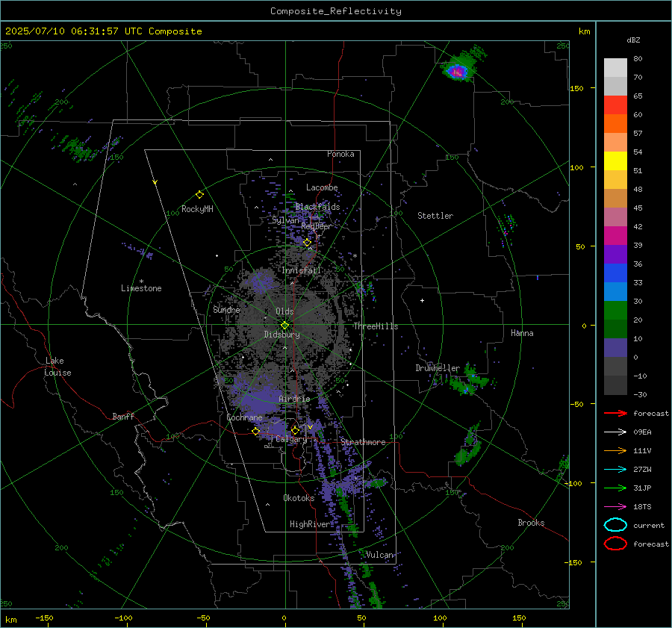This screenshot has width=672, height=628.
Task: Click the cyan 27ZW arrow legend icon
Action: pos(615,470)
